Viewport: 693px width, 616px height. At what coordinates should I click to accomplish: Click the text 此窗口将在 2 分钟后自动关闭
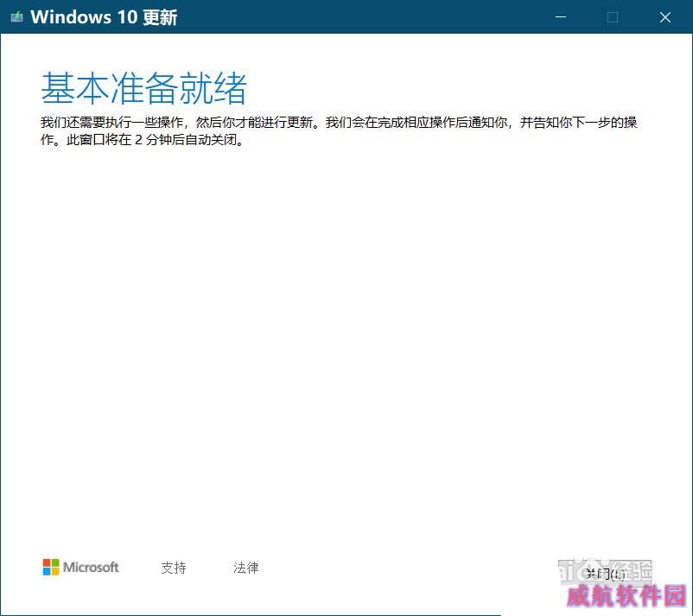pos(155,140)
